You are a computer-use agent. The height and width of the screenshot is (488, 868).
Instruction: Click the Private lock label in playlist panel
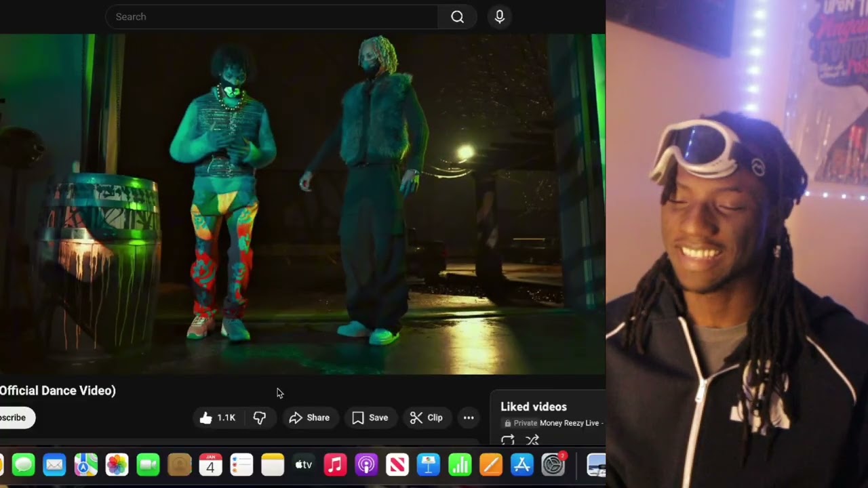(x=519, y=423)
